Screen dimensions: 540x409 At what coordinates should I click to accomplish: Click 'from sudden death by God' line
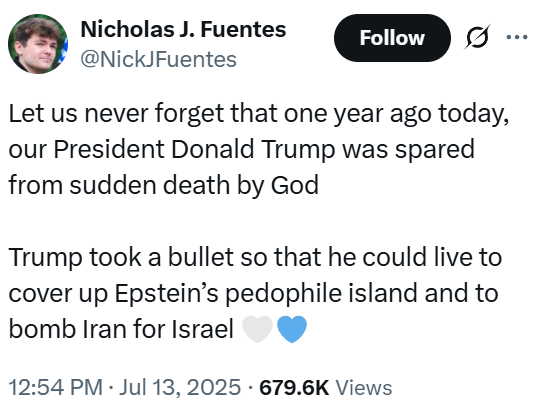tap(164, 185)
